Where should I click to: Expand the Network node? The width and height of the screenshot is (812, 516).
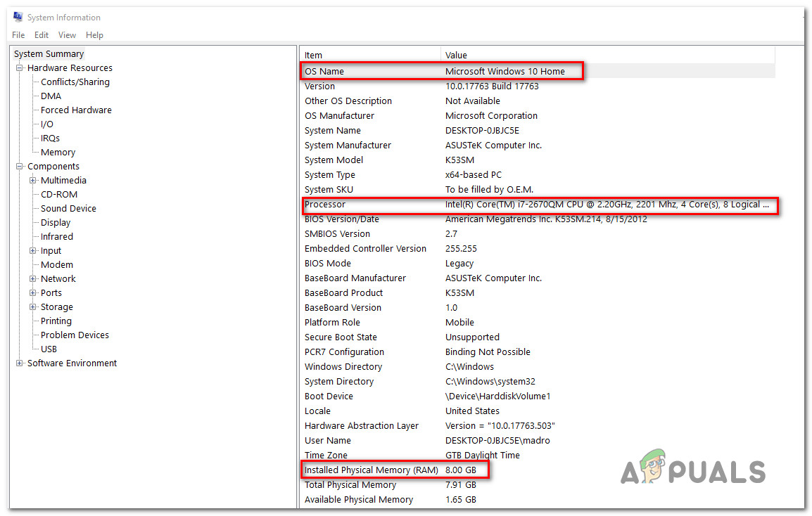click(x=33, y=278)
